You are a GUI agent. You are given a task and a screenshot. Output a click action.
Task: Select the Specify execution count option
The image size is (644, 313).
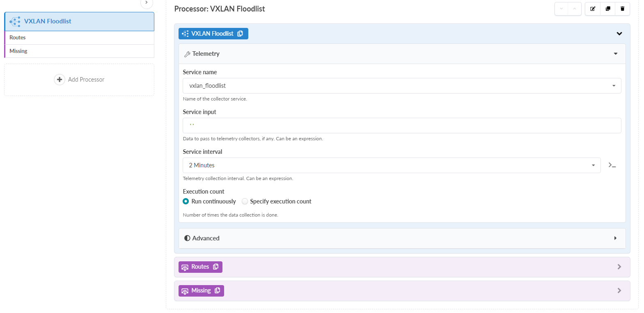[x=245, y=201]
